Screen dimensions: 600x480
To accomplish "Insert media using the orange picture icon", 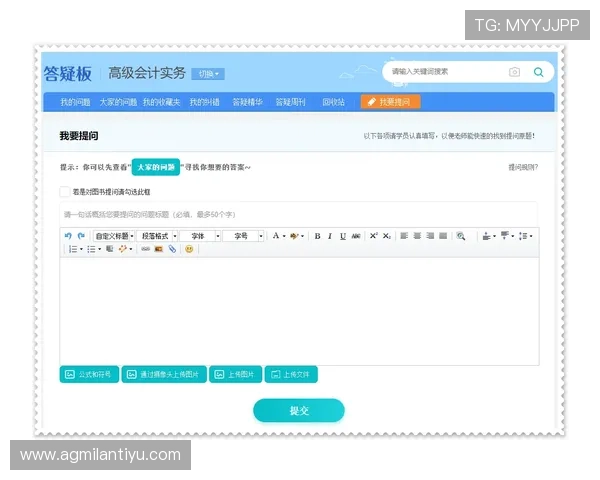I will click(159, 249).
